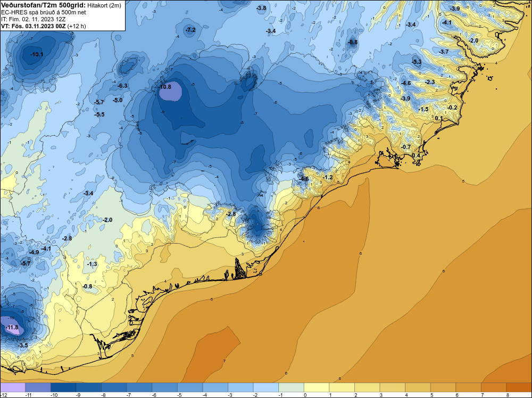Select the -7 to -6 legend swatch
Image resolution: width=532 pixels, height=398 pixels.
click(139, 387)
